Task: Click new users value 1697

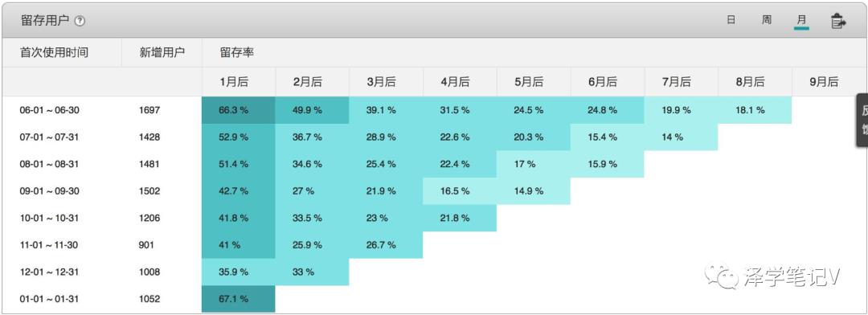Action: point(149,110)
